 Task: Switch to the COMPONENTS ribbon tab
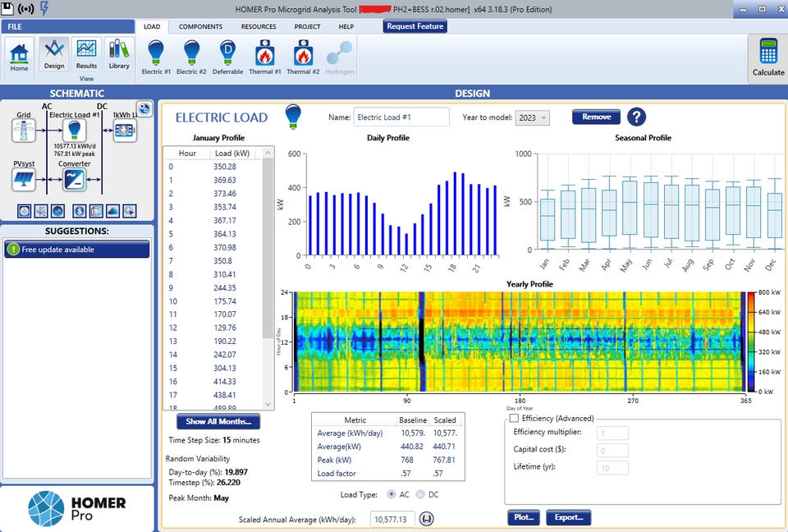pos(200,26)
